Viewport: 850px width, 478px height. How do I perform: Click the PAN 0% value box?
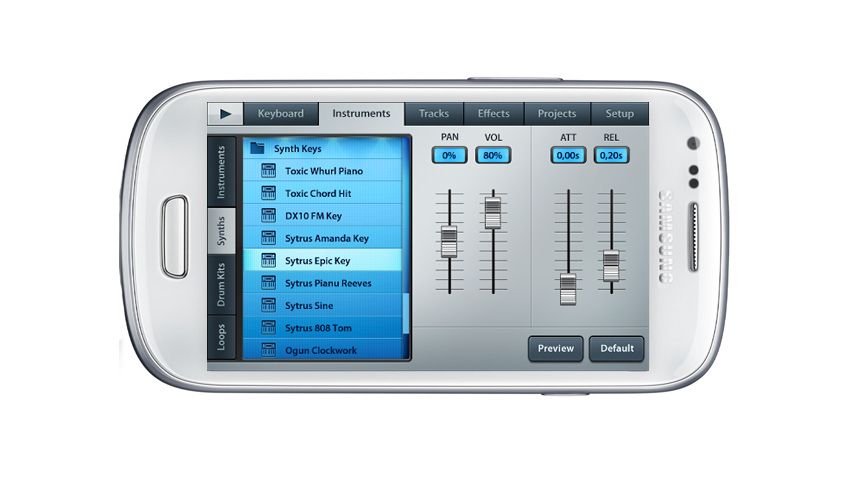point(449,156)
